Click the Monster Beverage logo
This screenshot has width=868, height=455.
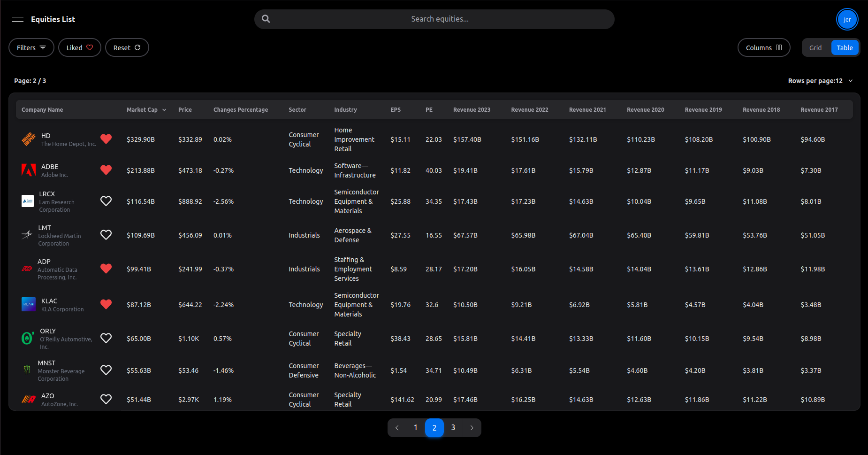coord(27,370)
